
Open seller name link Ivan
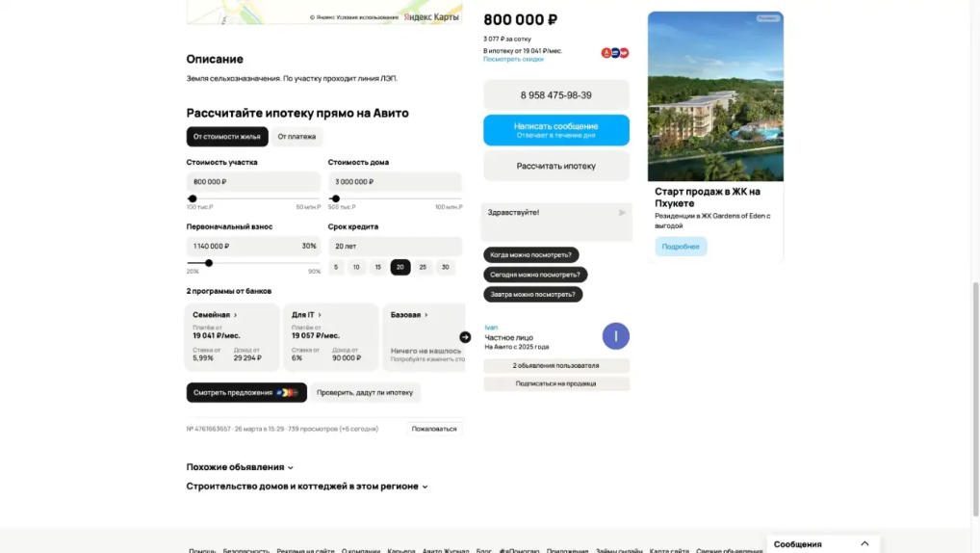click(491, 328)
